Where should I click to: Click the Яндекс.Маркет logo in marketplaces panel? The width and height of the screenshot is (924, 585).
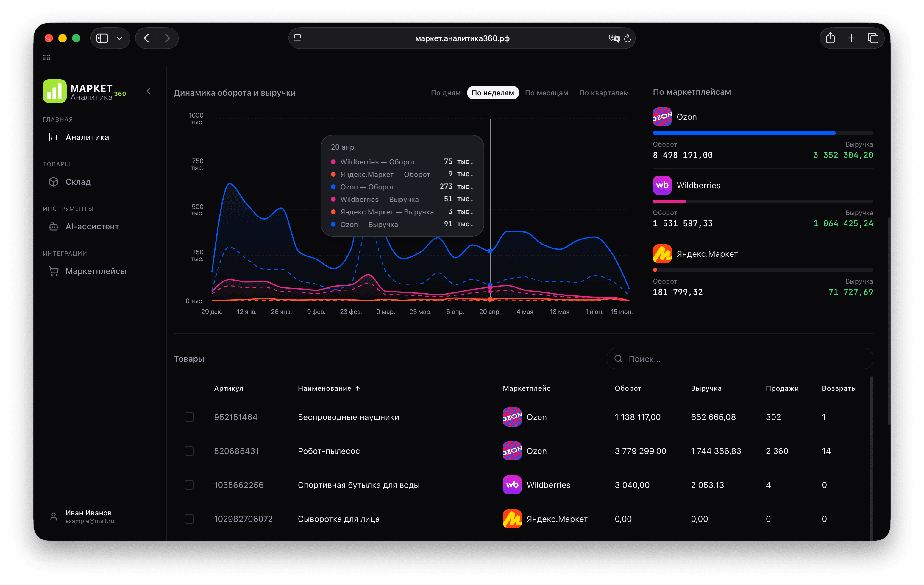662,254
